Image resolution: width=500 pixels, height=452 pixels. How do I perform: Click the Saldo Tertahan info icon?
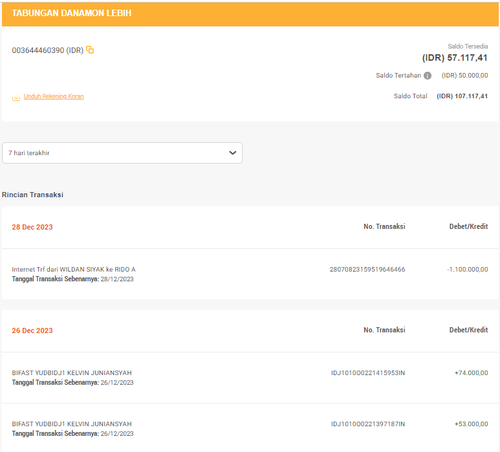427,76
